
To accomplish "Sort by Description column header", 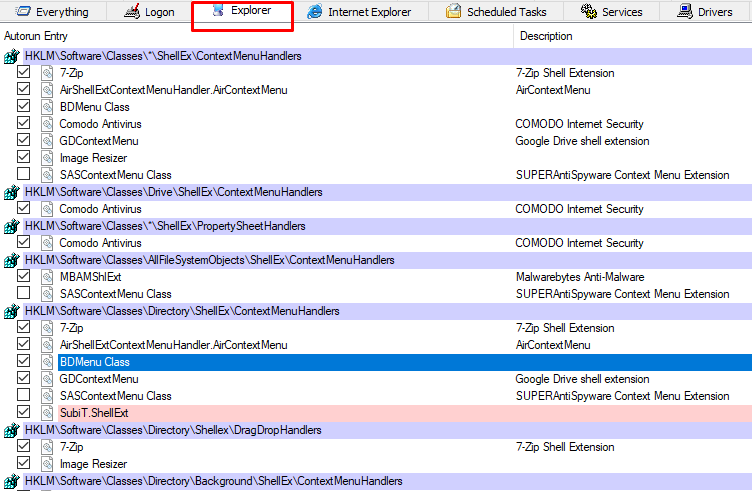I will (x=546, y=36).
